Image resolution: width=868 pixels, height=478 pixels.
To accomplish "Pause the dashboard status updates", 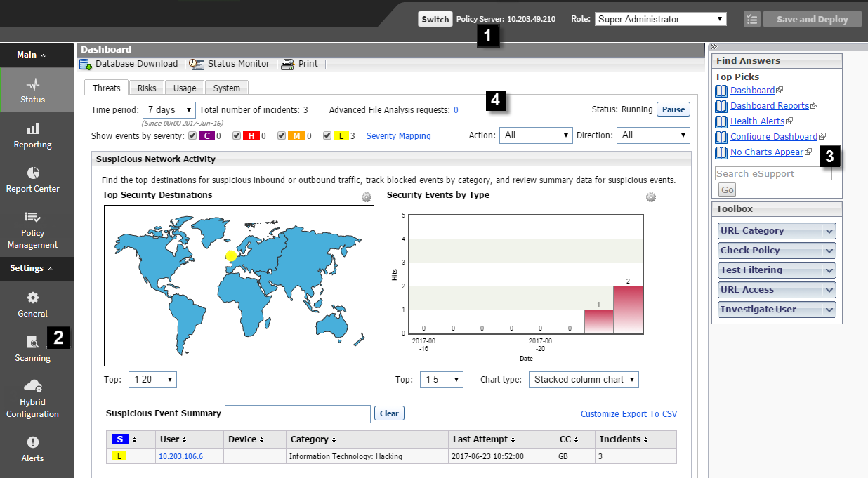I will pos(673,110).
